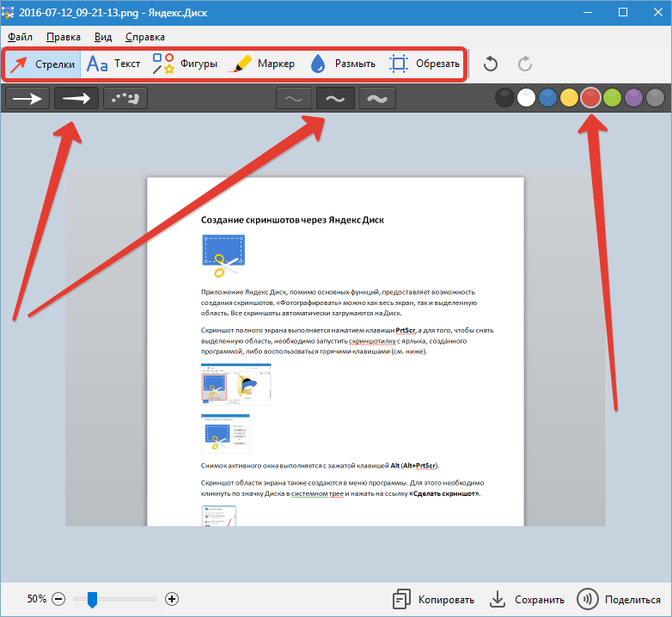Select the Обрезать crop tool
The image size is (672, 617).
[425, 64]
